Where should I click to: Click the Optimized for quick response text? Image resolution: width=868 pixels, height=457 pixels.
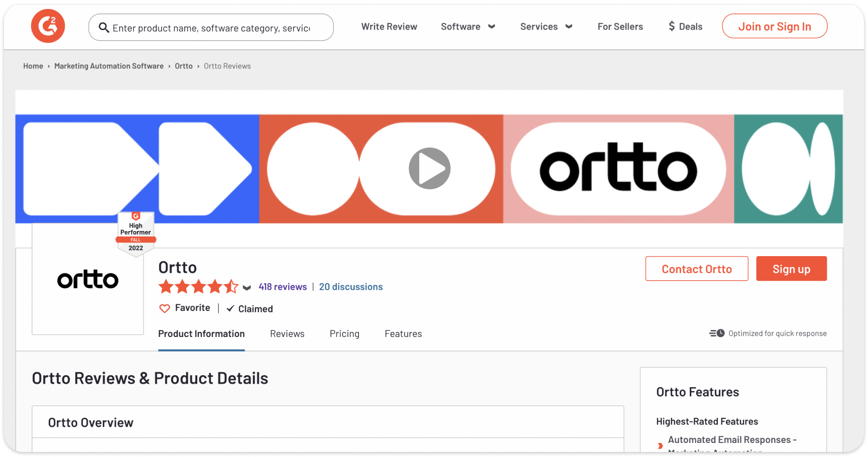coord(778,333)
